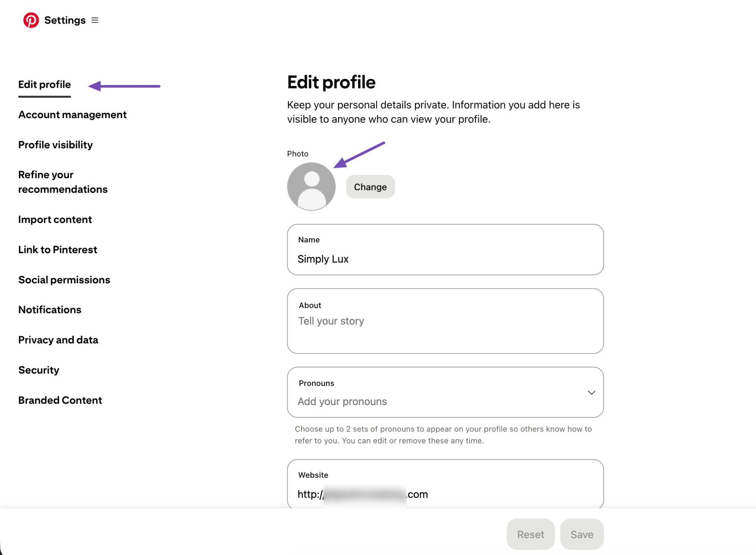The height and width of the screenshot is (555, 756).
Task: Click the Reset button
Action: point(530,534)
